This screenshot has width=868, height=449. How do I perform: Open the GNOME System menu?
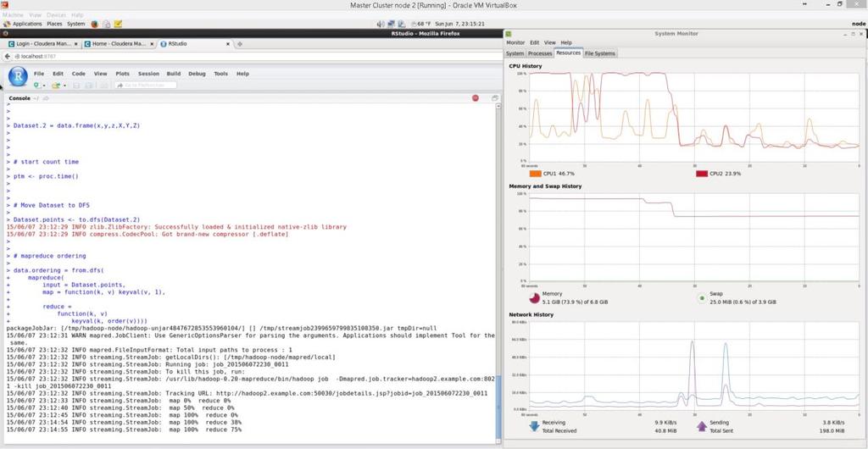pos(75,24)
